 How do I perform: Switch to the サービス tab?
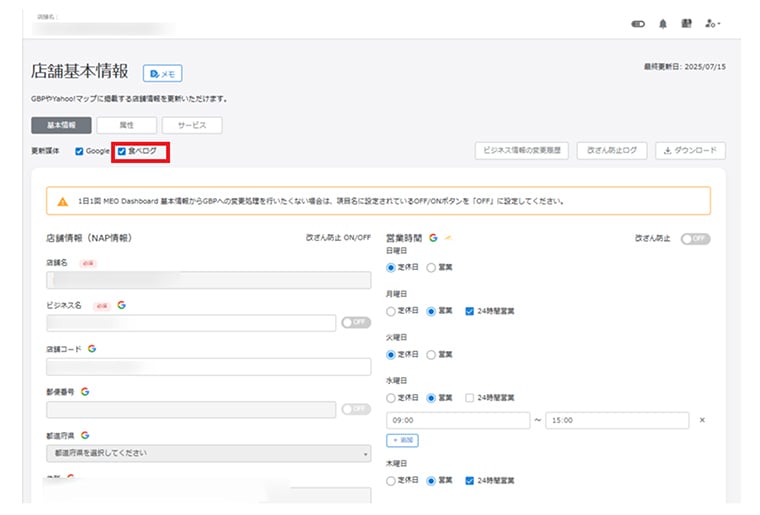192,126
